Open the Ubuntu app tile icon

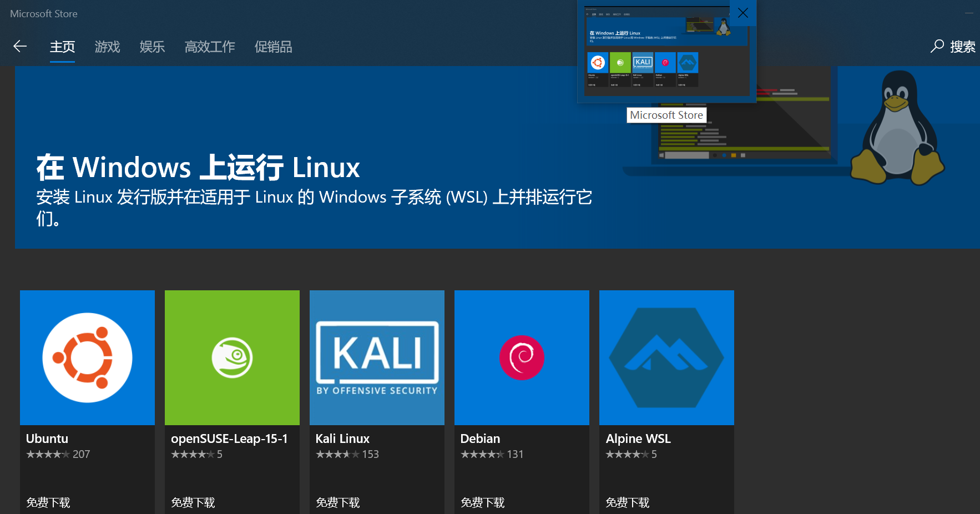click(87, 357)
